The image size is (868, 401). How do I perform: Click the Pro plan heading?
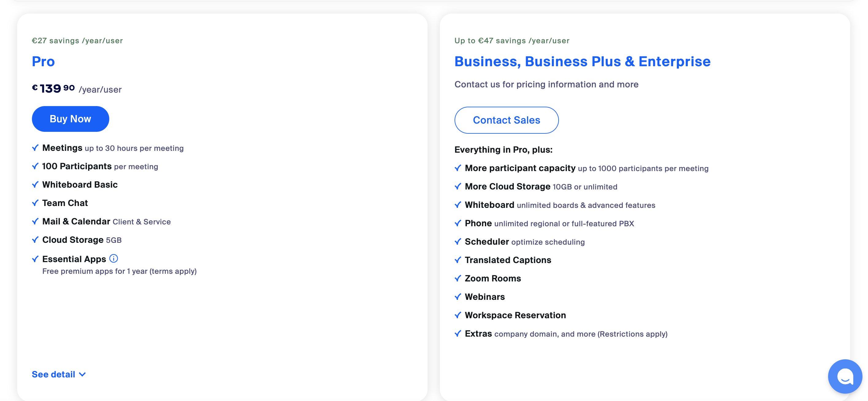[43, 61]
